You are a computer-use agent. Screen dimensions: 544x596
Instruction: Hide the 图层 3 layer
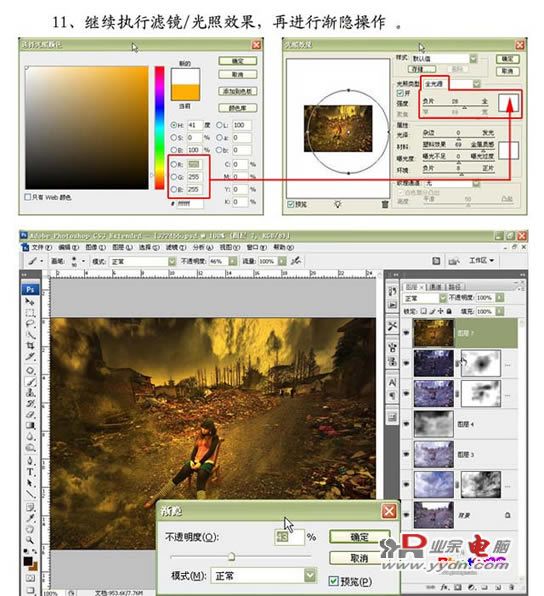406,454
